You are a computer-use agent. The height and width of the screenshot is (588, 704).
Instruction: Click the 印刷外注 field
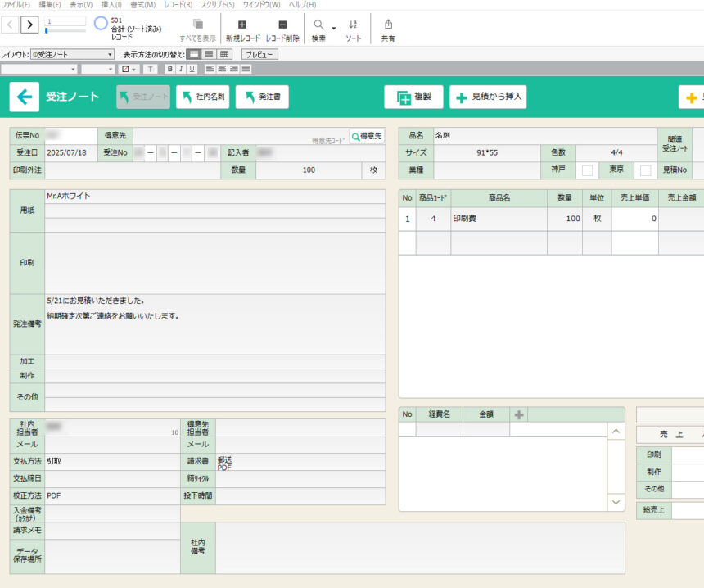click(x=133, y=170)
